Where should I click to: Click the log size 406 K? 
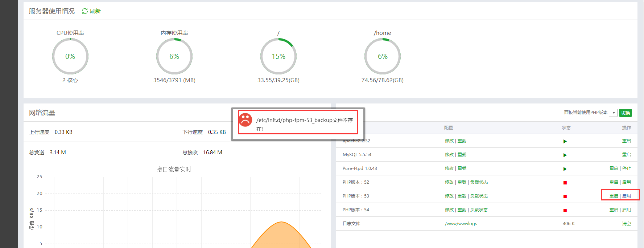click(x=569, y=224)
